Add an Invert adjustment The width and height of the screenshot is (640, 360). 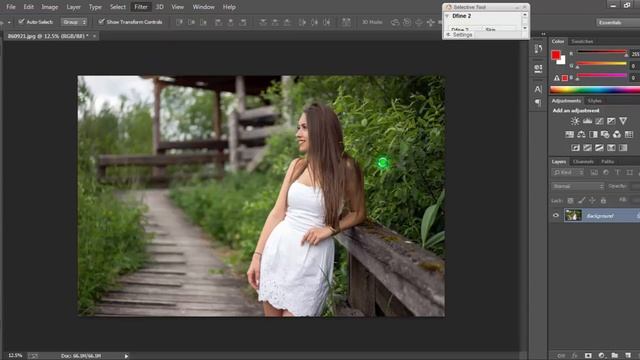click(576, 148)
